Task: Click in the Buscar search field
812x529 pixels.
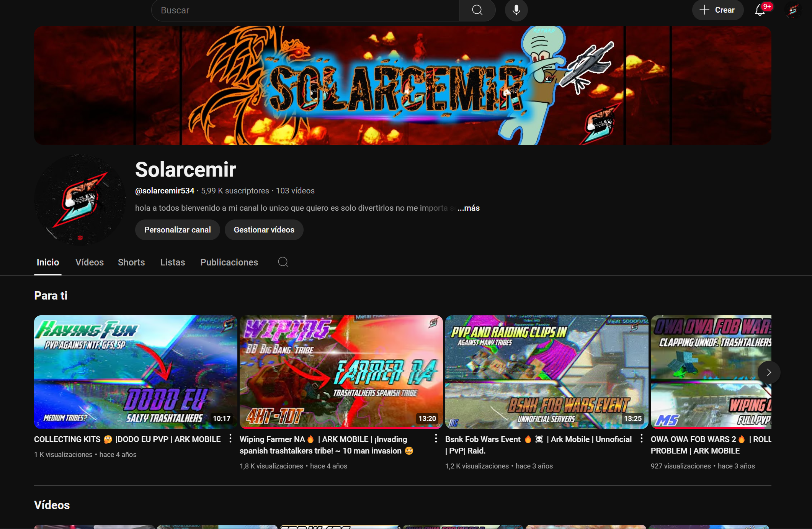Action: 305,10
